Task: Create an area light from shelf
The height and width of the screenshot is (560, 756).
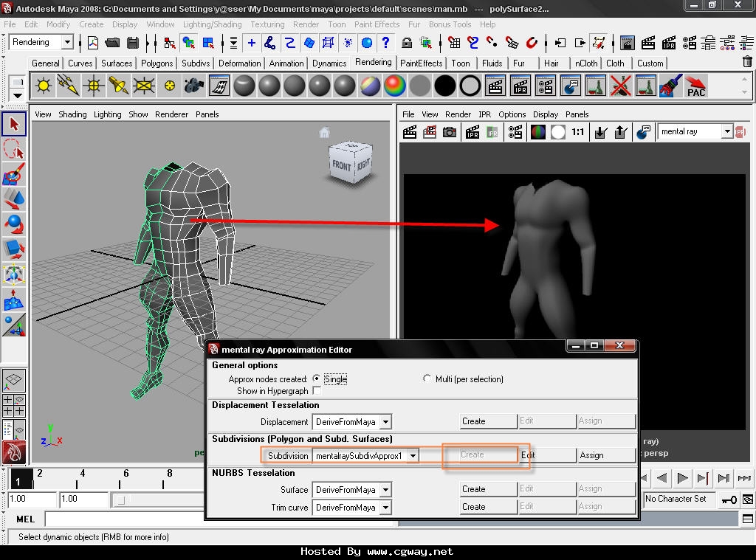Action: coord(144,86)
